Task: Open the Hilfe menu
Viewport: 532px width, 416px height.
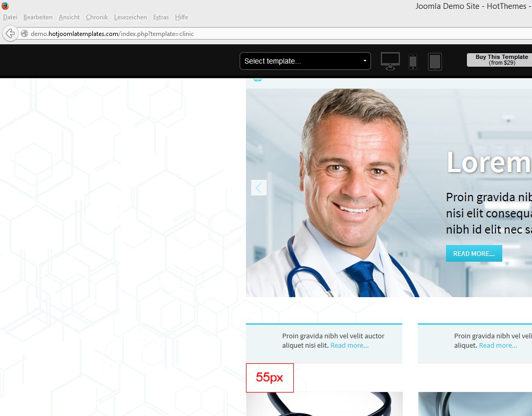Action: click(181, 17)
